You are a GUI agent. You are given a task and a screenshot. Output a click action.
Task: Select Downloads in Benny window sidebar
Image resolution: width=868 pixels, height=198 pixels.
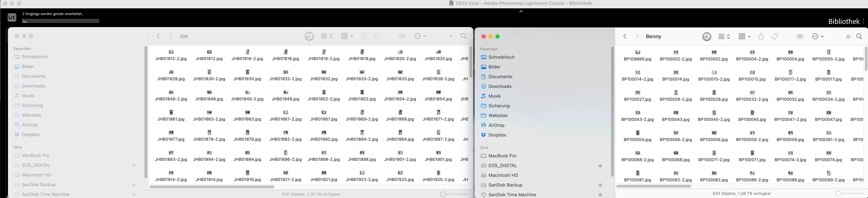500,86
